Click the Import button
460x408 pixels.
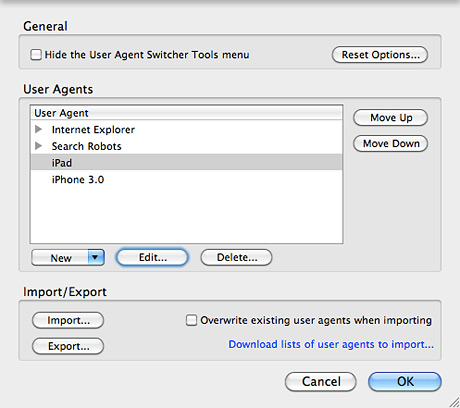coord(68,320)
